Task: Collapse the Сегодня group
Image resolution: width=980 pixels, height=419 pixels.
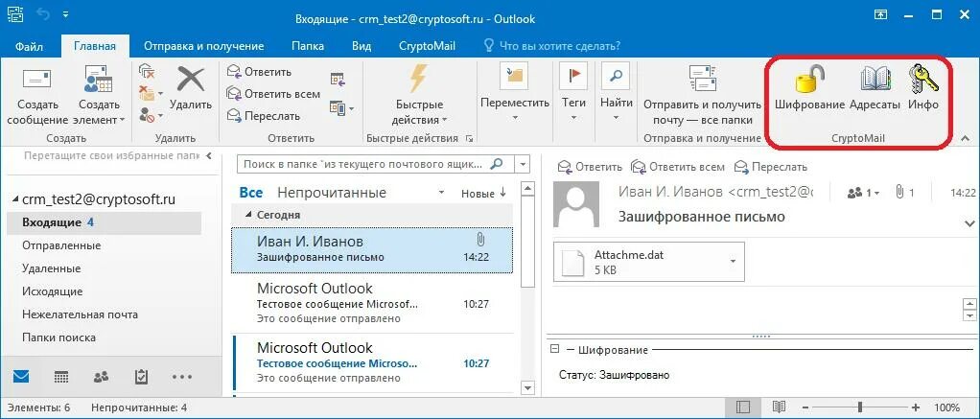Action: point(248,215)
